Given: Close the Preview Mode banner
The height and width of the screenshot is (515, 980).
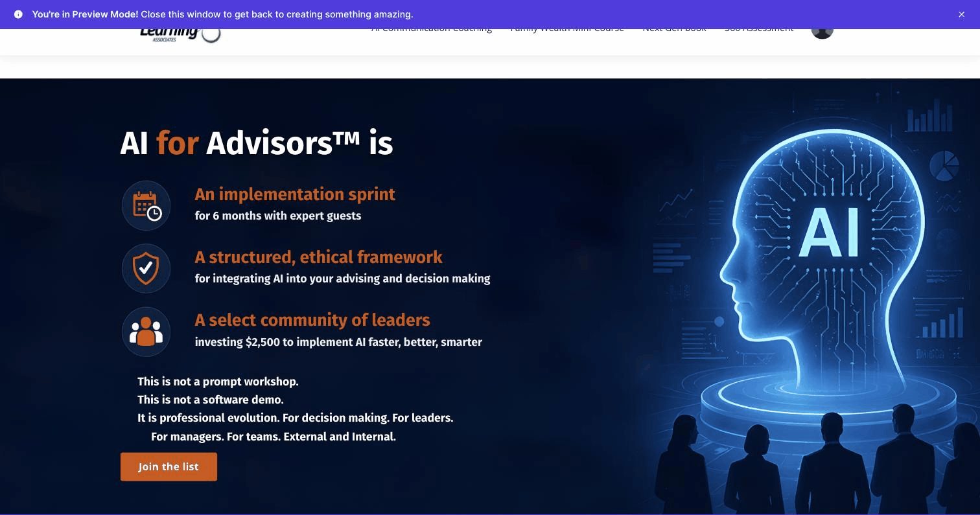Looking at the screenshot, I should tap(961, 14).
